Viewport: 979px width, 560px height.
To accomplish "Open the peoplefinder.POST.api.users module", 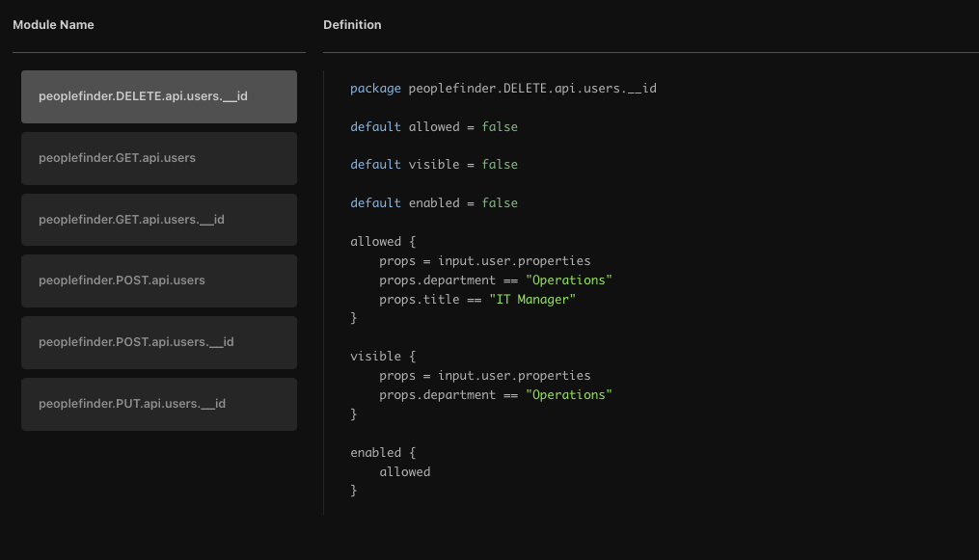I will tap(159, 280).
